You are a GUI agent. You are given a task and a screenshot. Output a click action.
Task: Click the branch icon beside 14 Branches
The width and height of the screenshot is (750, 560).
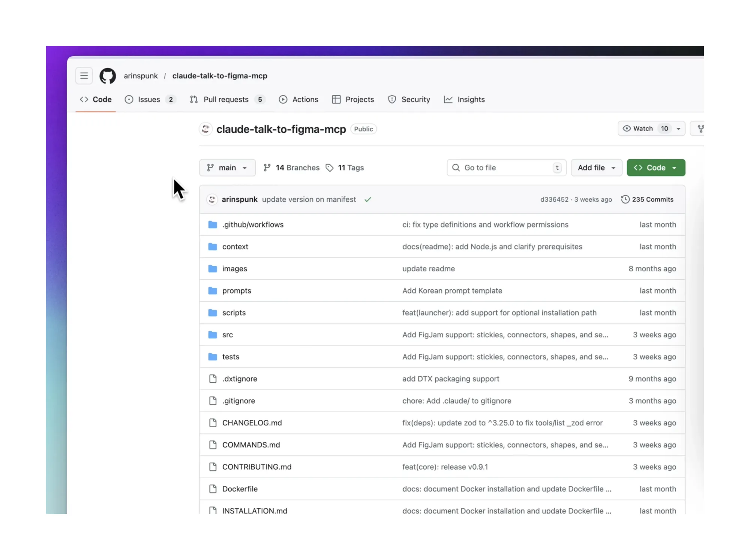point(267,168)
